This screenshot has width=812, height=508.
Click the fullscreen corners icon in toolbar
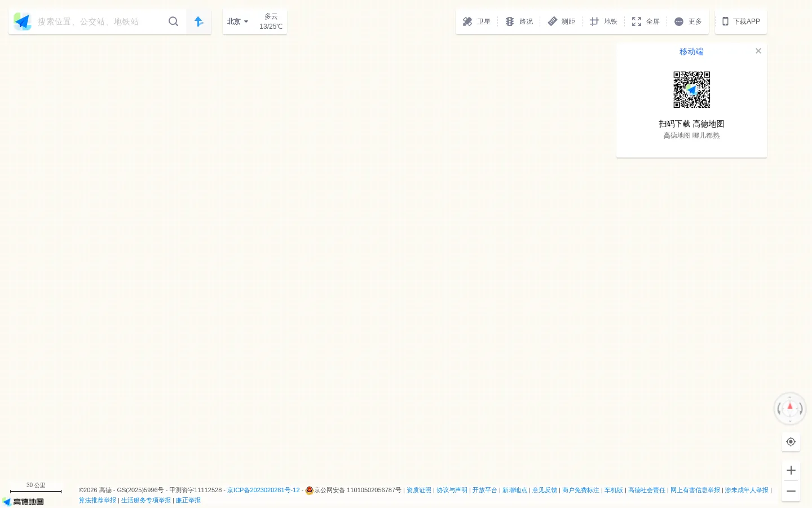point(637,21)
